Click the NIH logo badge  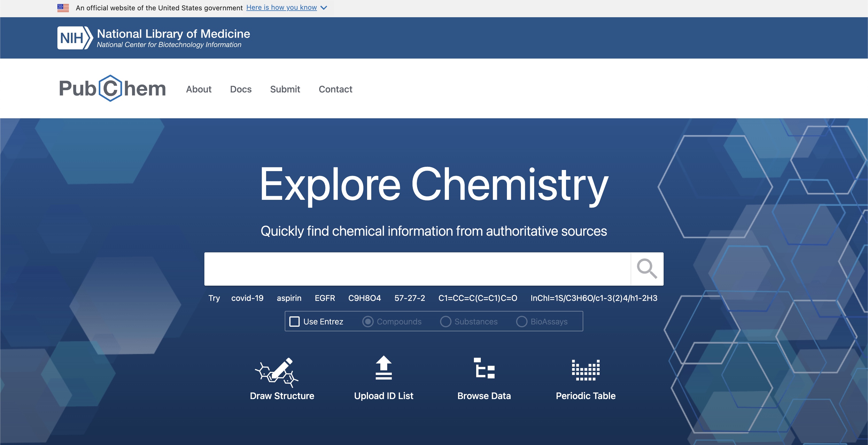(75, 38)
